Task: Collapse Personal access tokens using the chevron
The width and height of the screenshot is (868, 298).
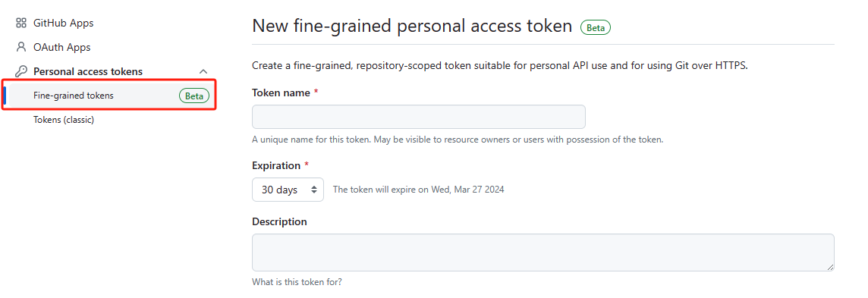Action: 203,71
